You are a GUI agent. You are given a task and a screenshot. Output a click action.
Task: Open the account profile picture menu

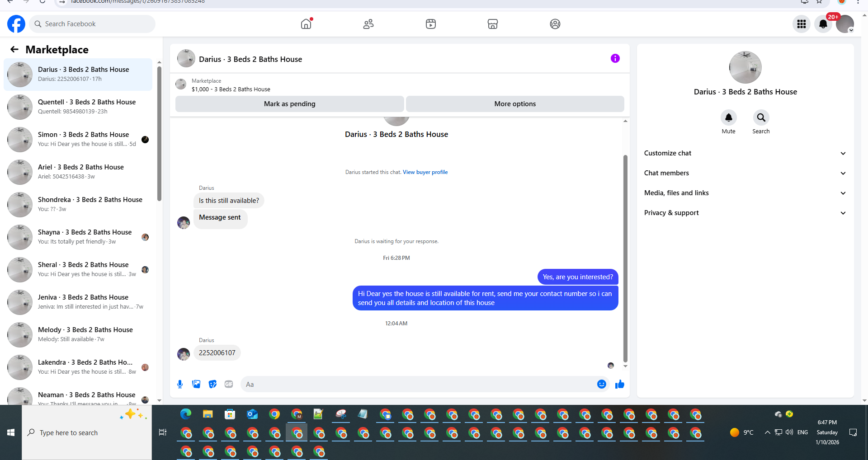tap(845, 24)
